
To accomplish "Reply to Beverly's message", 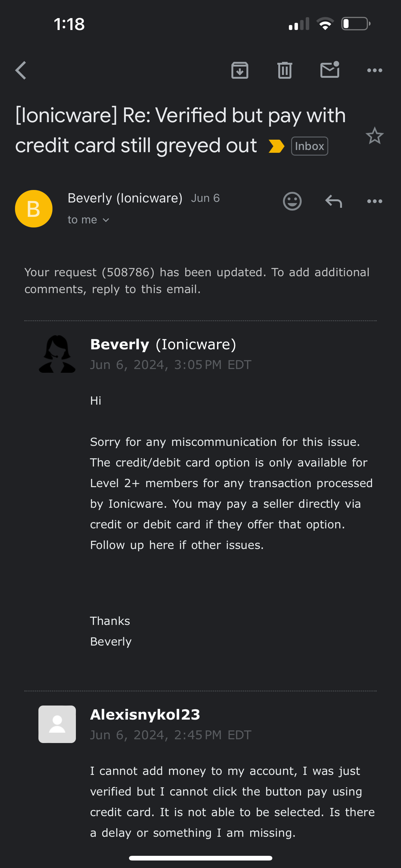I will pyautogui.click(x=333, y=202).
